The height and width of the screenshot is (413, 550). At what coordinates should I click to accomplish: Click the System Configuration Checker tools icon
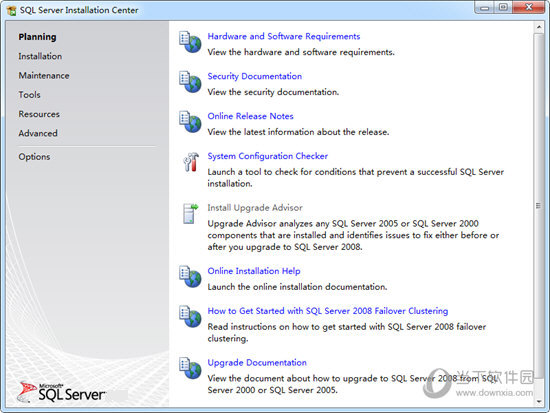191,162
